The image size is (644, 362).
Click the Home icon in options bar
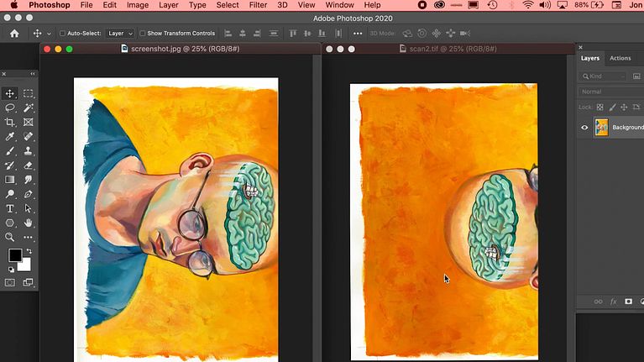click(x=14, y=34)
